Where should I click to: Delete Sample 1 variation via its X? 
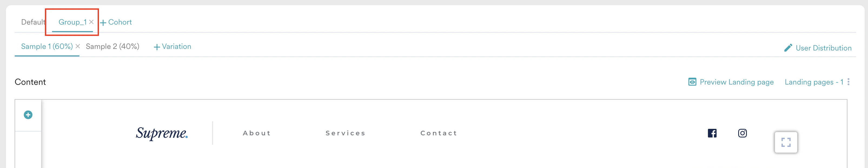[x=78, y=46]
